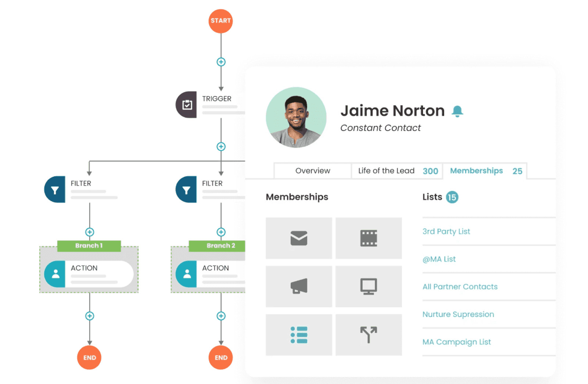Select the MA Campaign List link
Screen dimensions: 588x384
[456, 342]
